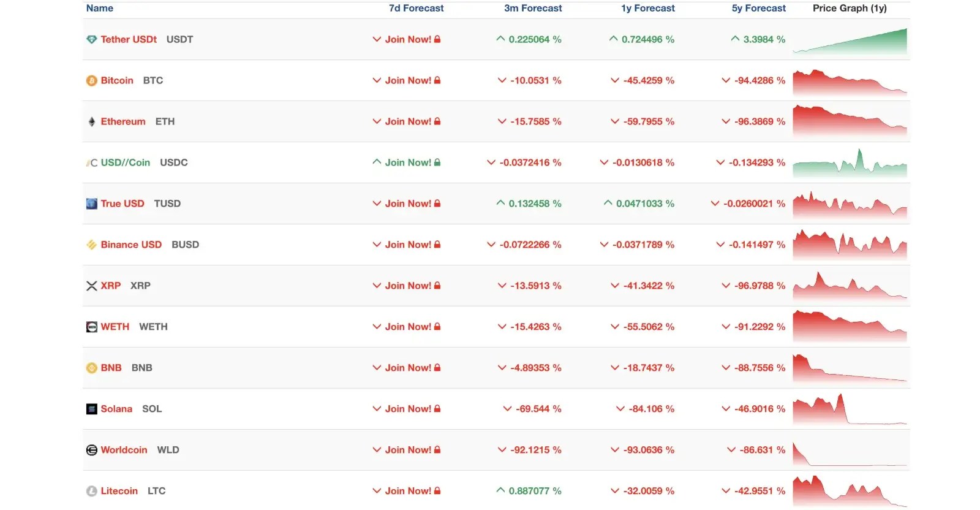This screenshot has width=980, height=510.
Task: Open Bitcoin 1y price graph
Action: click(x=850, y=82)
